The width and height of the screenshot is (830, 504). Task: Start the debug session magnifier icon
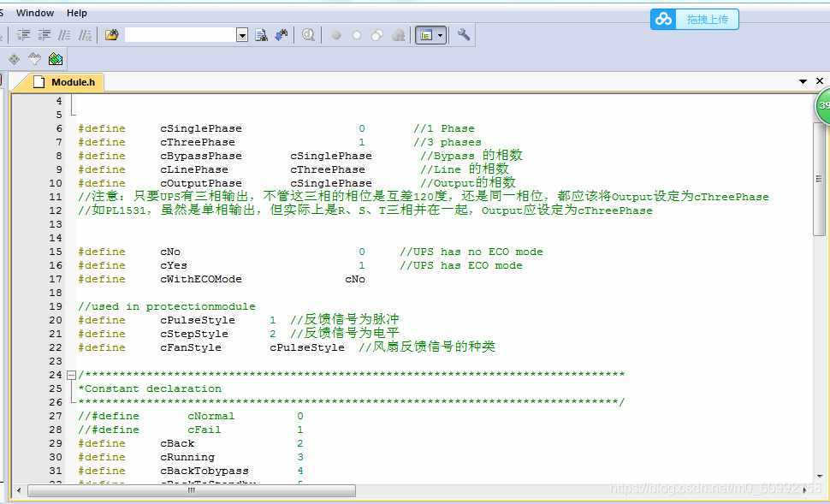(308, 35)
